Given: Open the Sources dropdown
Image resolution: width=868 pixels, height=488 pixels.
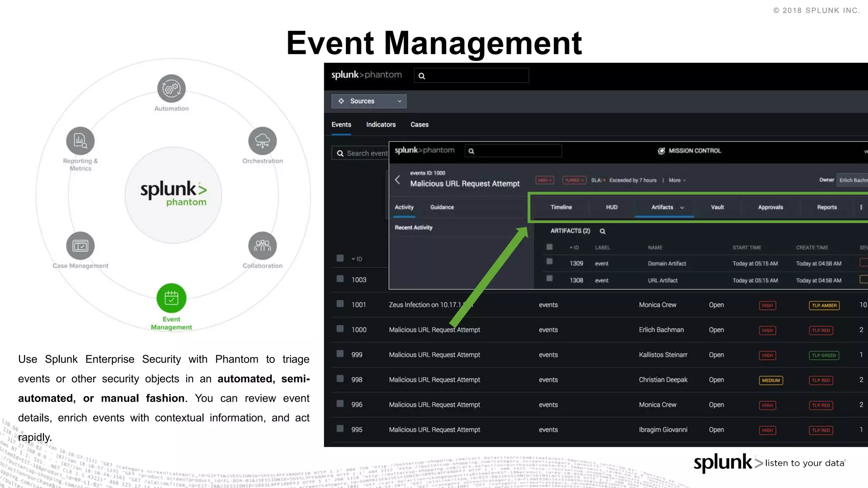Looking at the screenshot, I should (x=369, y=101).
